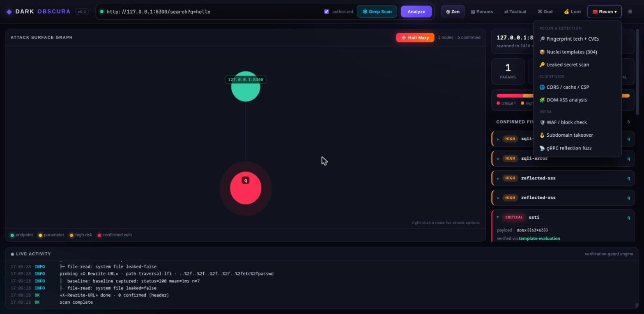Open the Params tab
644x314 pixels.
pyautogui.click(x=482, y=11)
